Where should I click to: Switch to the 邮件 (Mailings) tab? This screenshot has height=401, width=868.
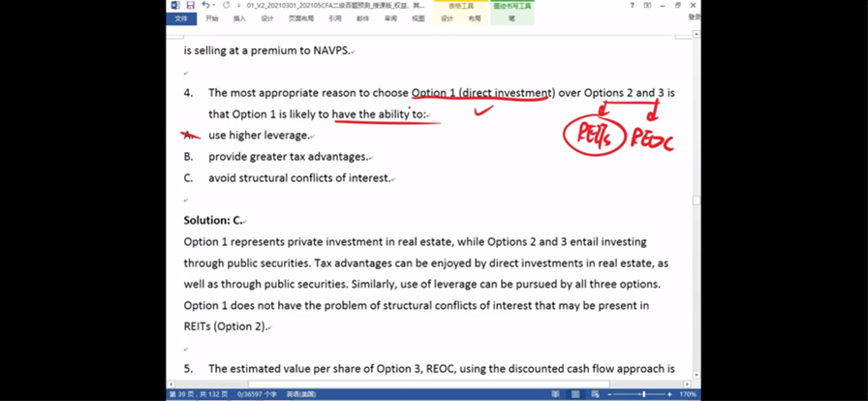(x=362, y=18)
